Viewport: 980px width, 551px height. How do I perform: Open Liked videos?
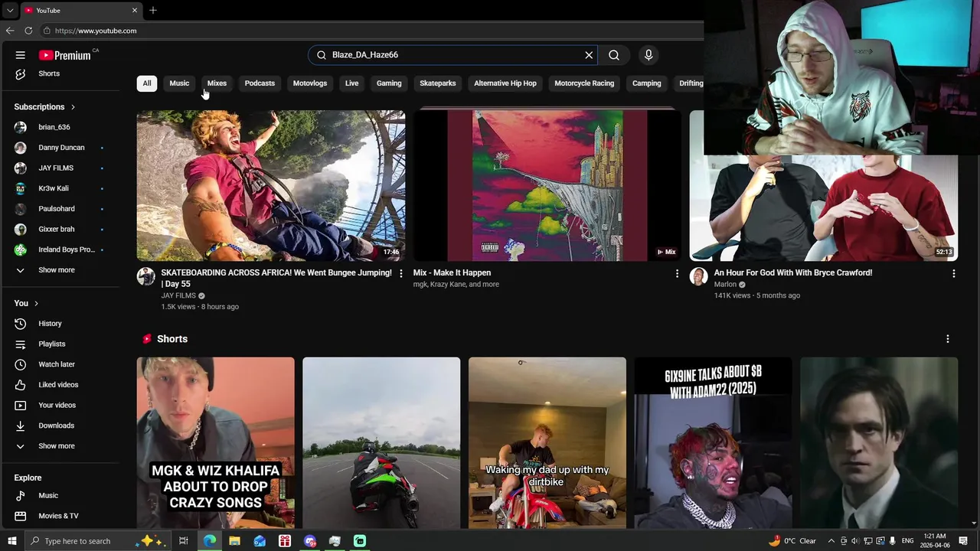click(60, 385)
